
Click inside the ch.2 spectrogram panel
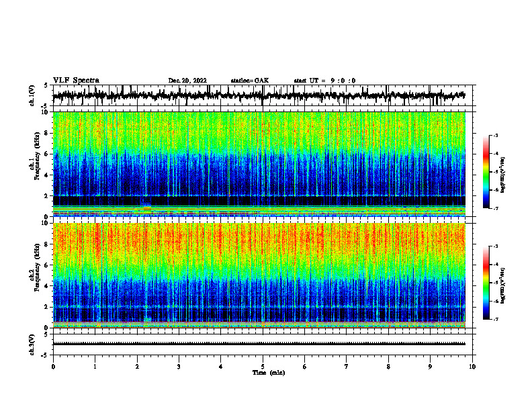click(259, 275)
